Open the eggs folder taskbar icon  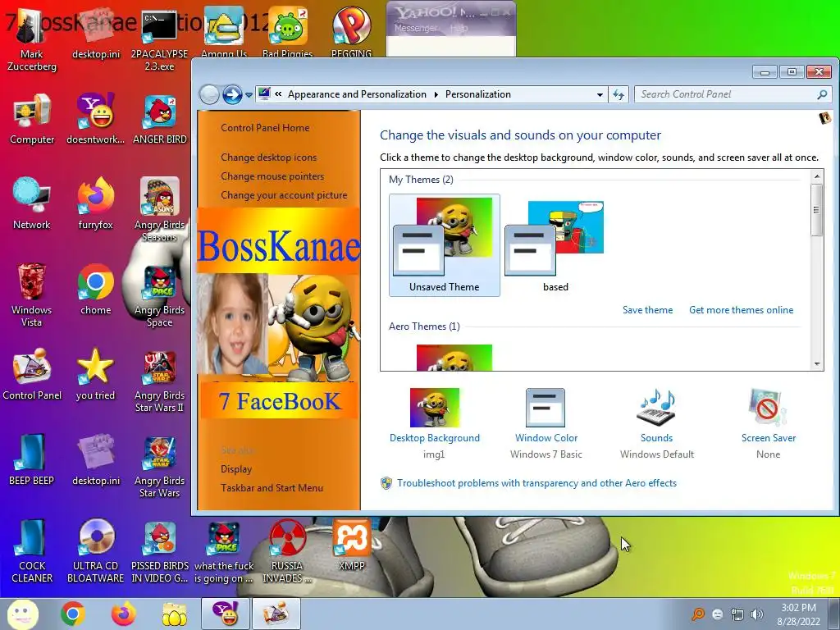click(x=175, y=614)
